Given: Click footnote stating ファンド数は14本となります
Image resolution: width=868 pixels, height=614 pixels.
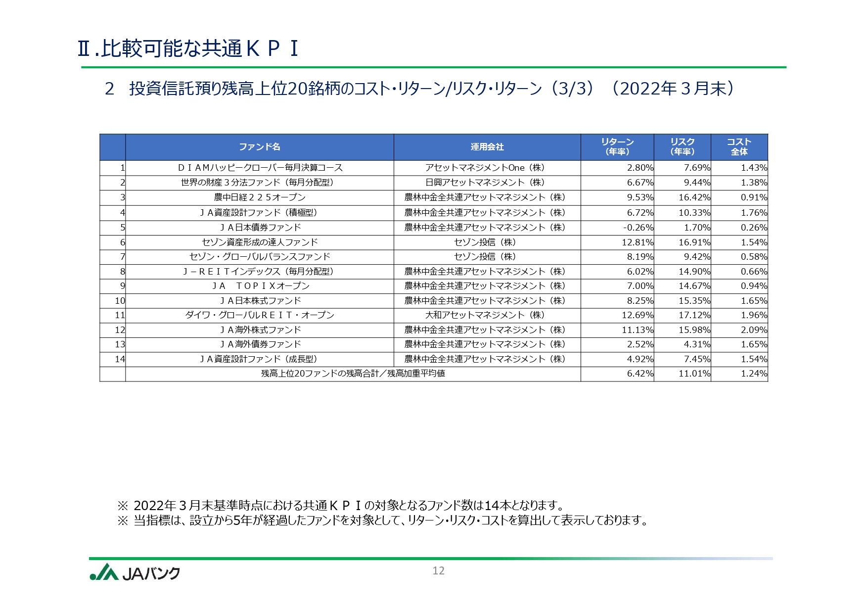Looking at the screenshot, I should pyautogui.click(x=341, y=506).
